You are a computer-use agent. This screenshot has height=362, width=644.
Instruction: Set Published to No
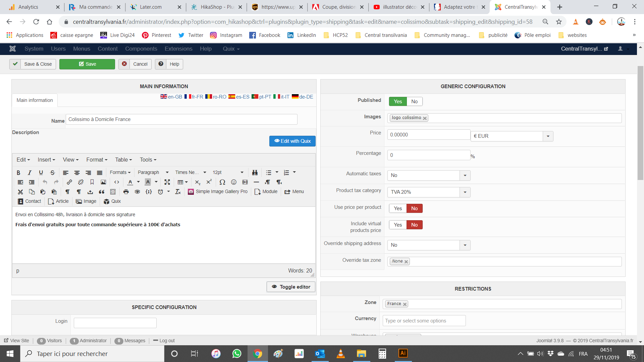pyautogui.click(x=414, y=102)
